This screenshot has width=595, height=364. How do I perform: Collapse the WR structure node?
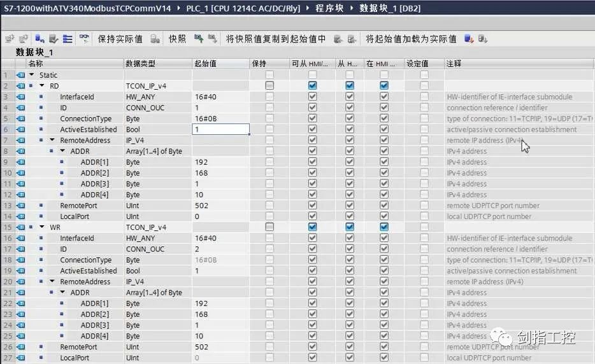coord(42,227)
